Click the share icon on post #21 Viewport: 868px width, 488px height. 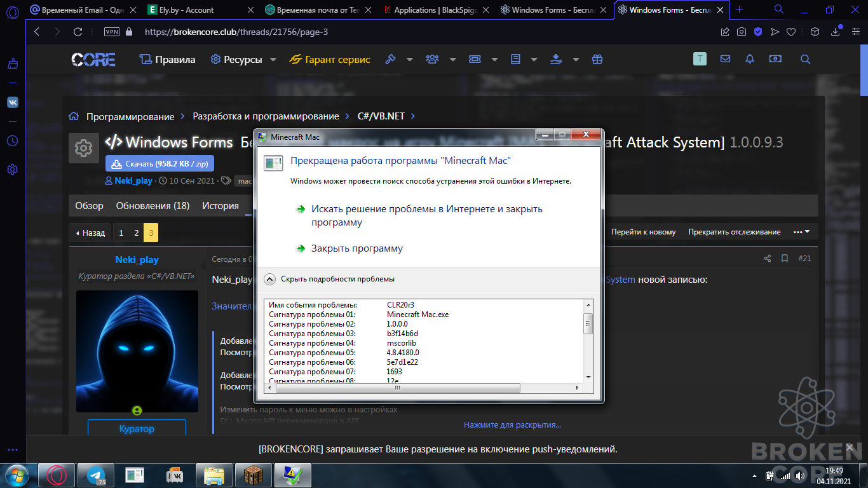coord(768,259)
